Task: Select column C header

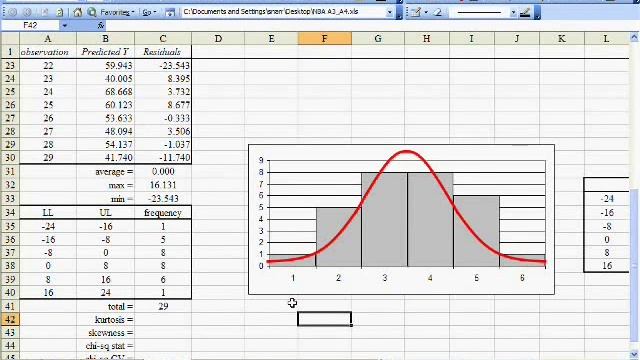Action: 163,39
